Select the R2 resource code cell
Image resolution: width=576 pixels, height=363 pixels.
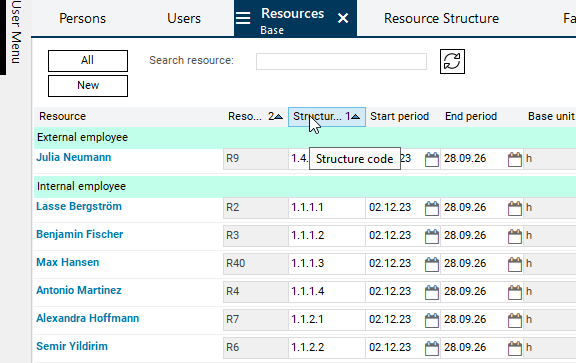(256, 208)
